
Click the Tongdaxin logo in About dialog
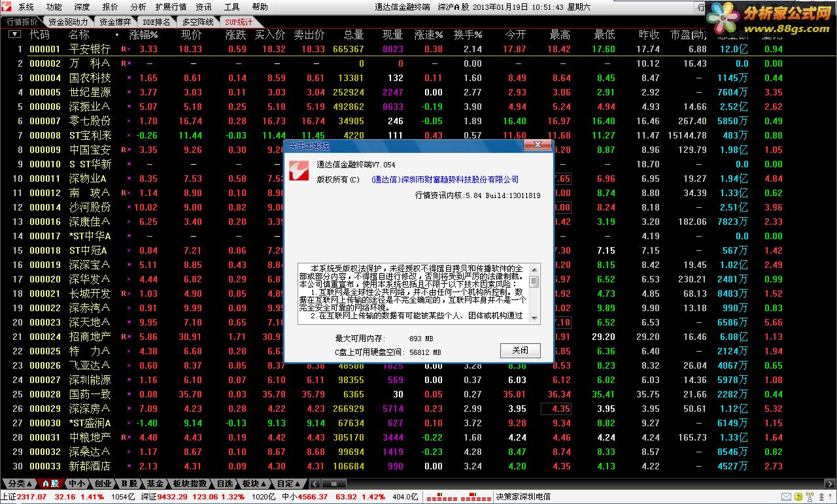(x=299, y=171)
